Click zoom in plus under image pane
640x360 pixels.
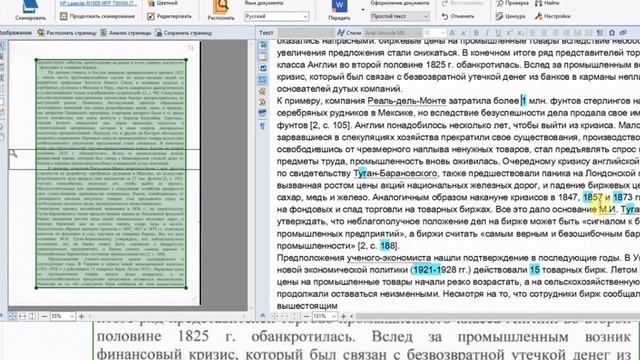[81, 316]
